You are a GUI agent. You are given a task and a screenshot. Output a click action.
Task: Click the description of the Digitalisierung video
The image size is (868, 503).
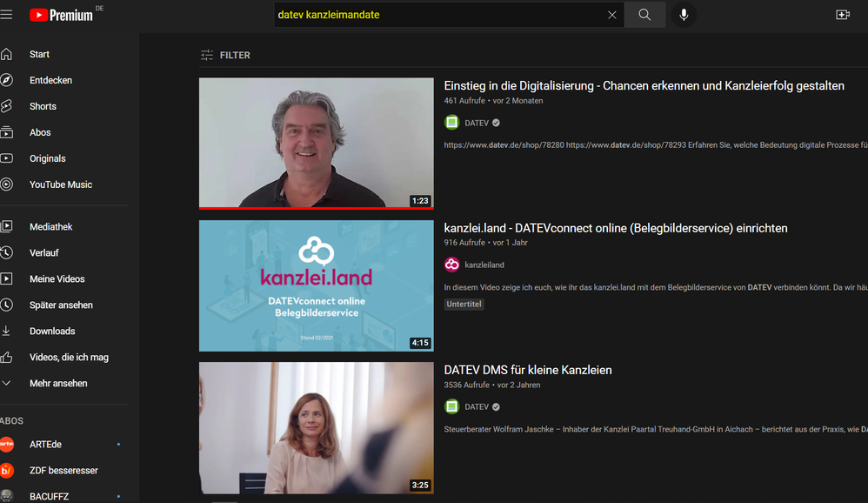tap(656, 145)
